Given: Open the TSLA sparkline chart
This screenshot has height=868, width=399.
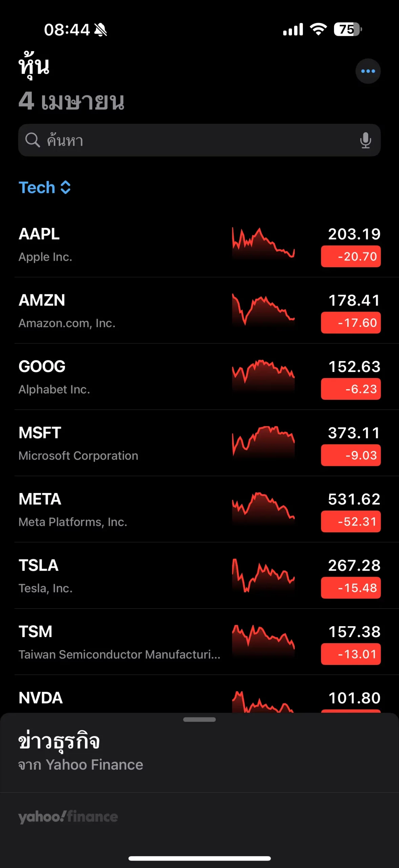Looking at the screenshot, I should [263, 575].
